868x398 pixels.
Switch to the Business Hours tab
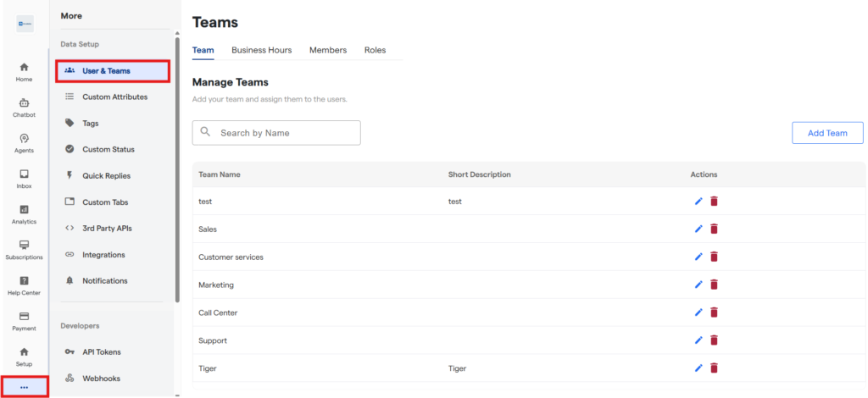(261, 50)
